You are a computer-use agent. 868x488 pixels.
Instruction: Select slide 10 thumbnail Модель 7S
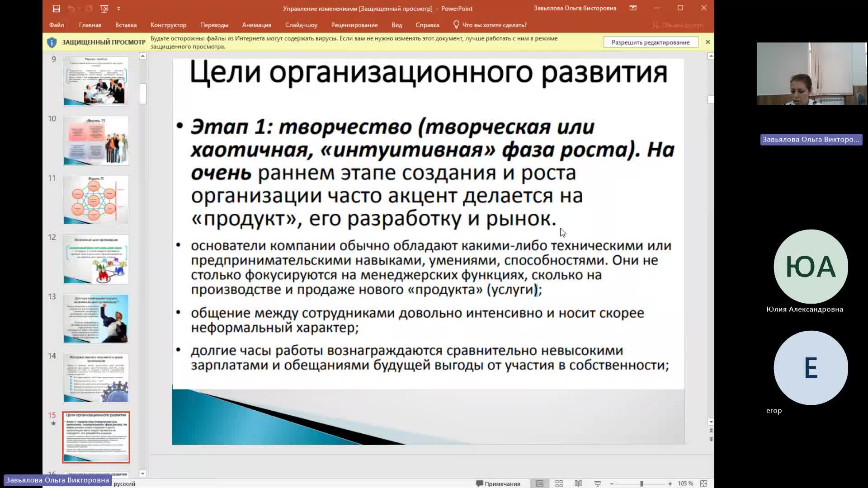click(x=96, y=141)
